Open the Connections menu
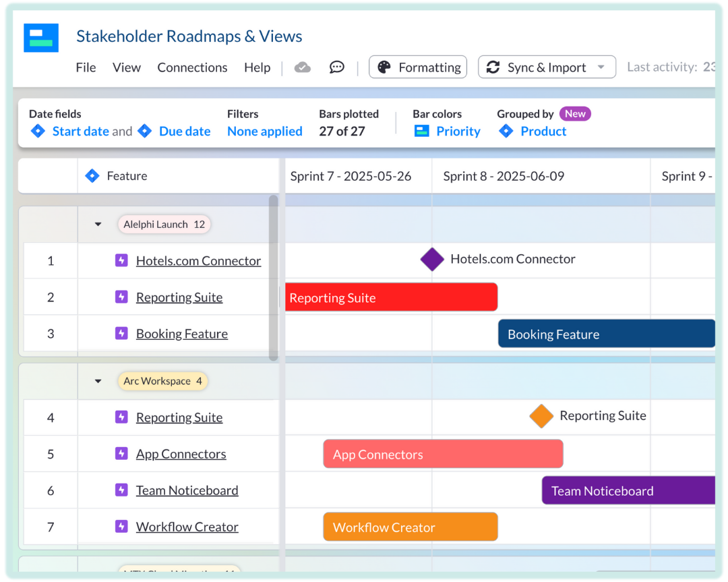The width and height of the screenshot is (728, 582). (192, 67)
